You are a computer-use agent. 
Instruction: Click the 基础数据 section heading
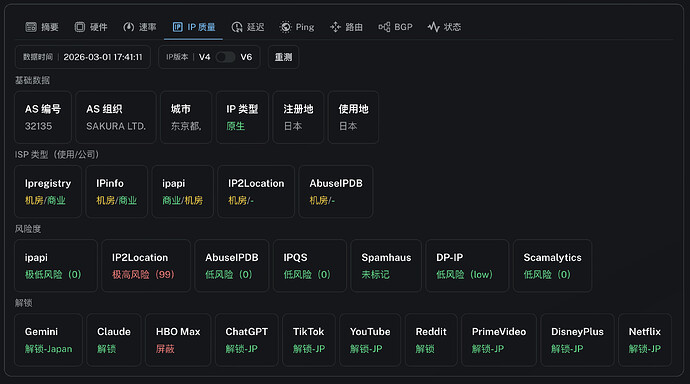tap(33, 80)
